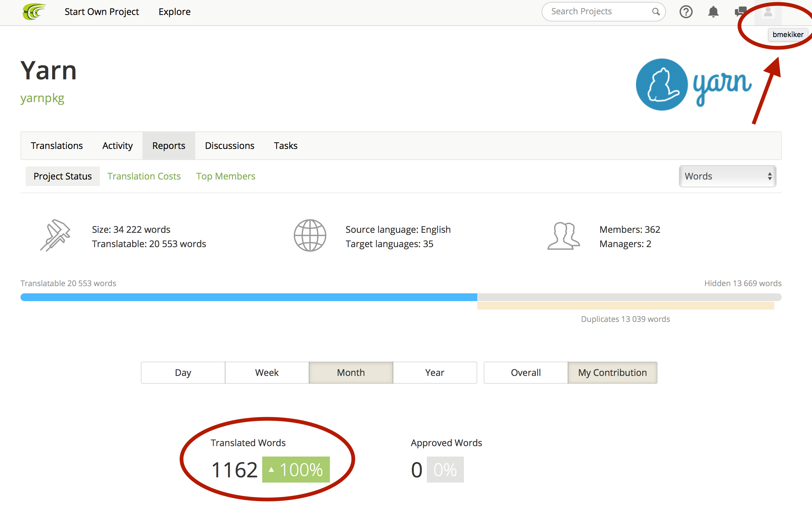This screenshot has width=812, height=505.
Task: Click the gray 0% approved badge
Action: coord(445,469)
